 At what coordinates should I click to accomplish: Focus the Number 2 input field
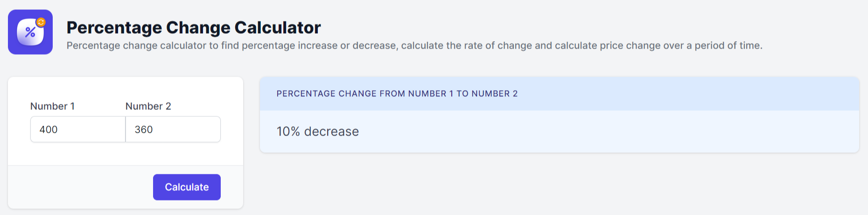tap(173, 129)
